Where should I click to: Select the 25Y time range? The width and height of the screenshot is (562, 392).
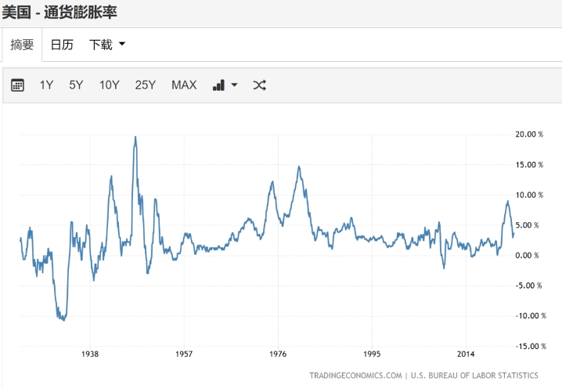pyautogui.click(x=145, y=85)
